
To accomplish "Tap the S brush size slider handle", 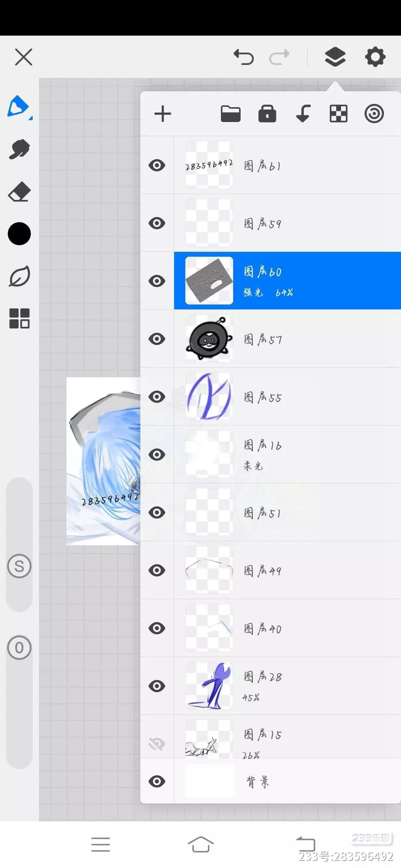I will tap(19, 566).
